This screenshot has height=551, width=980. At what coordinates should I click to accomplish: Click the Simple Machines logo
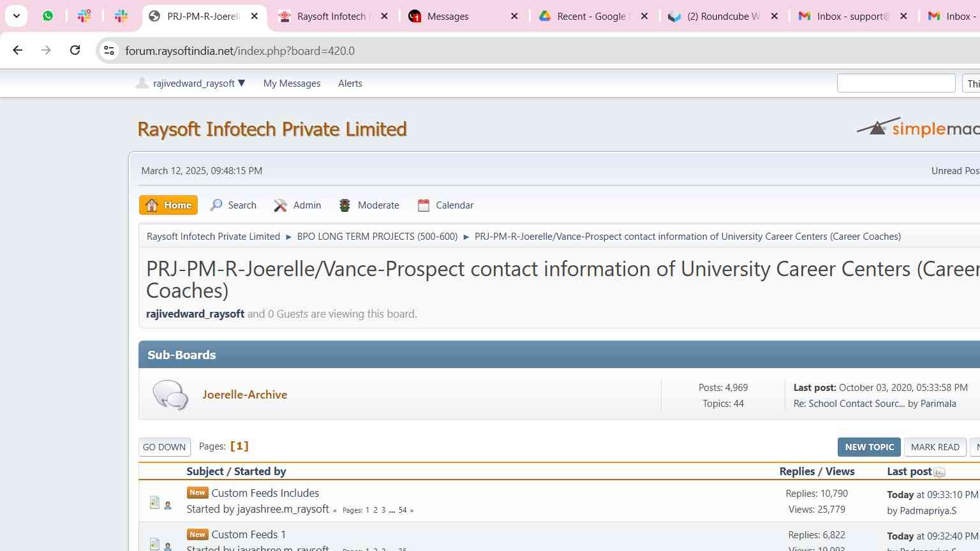[x=918, y=128]
